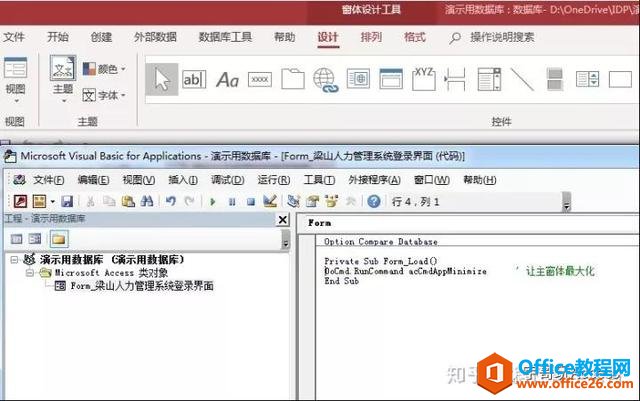Open the Project Explorer toolbar icon
This screenshot has width=640, height=401.
(293, 201)
